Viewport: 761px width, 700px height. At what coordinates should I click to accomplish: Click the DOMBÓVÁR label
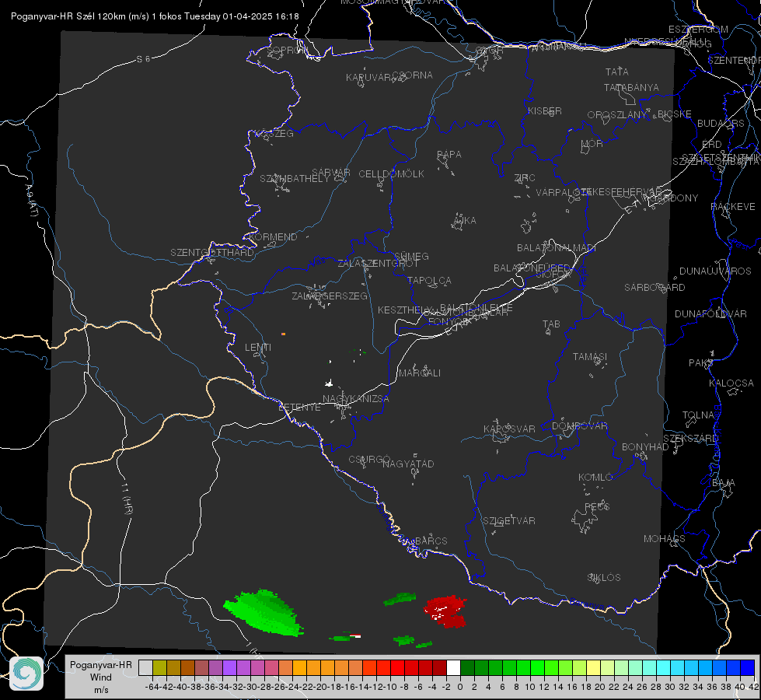[x=579, y=426]
